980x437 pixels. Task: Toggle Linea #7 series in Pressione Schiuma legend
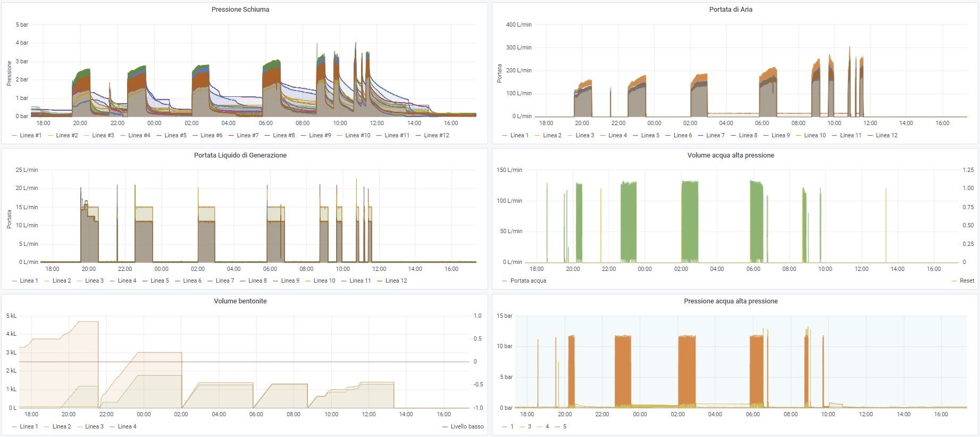[247, 135]
